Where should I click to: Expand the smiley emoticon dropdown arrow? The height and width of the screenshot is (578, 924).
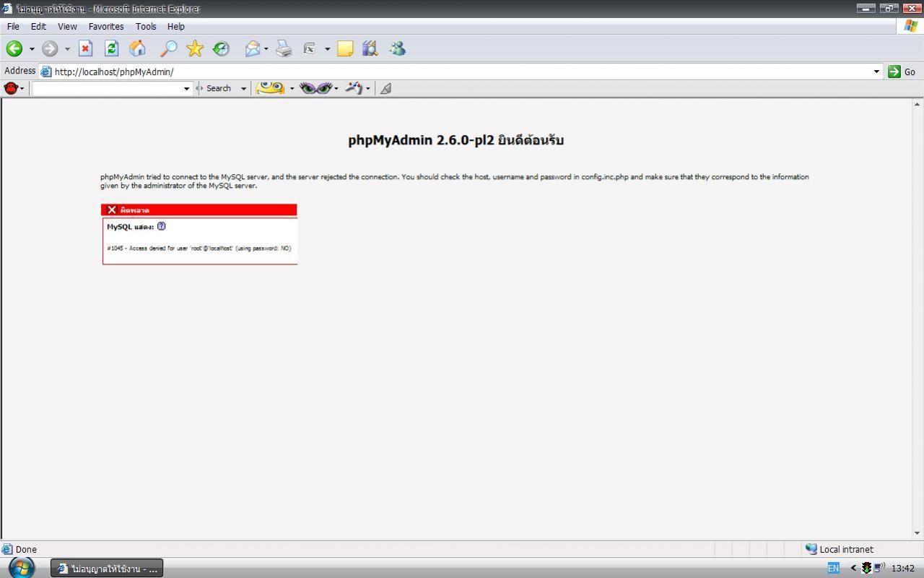tap(292, 89)
